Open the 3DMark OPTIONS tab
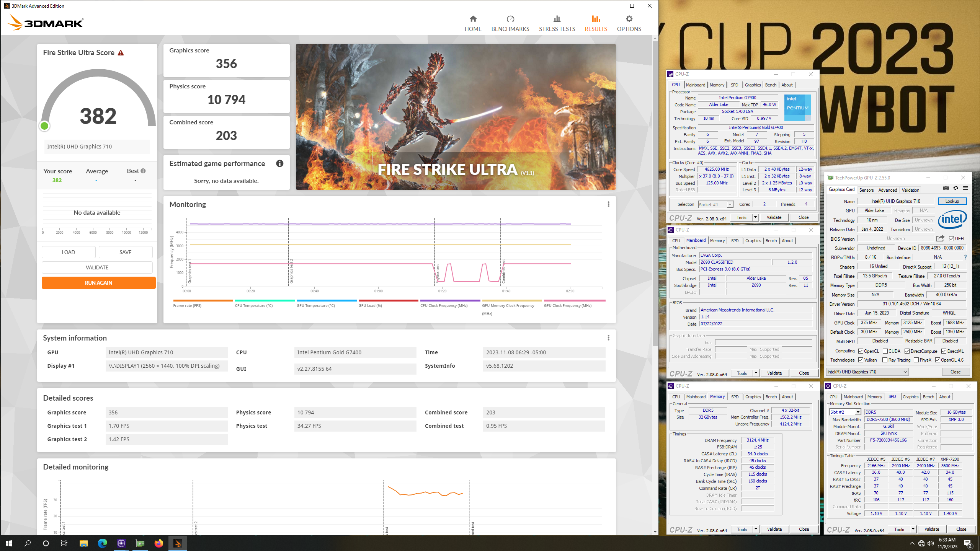 point(629,23)
